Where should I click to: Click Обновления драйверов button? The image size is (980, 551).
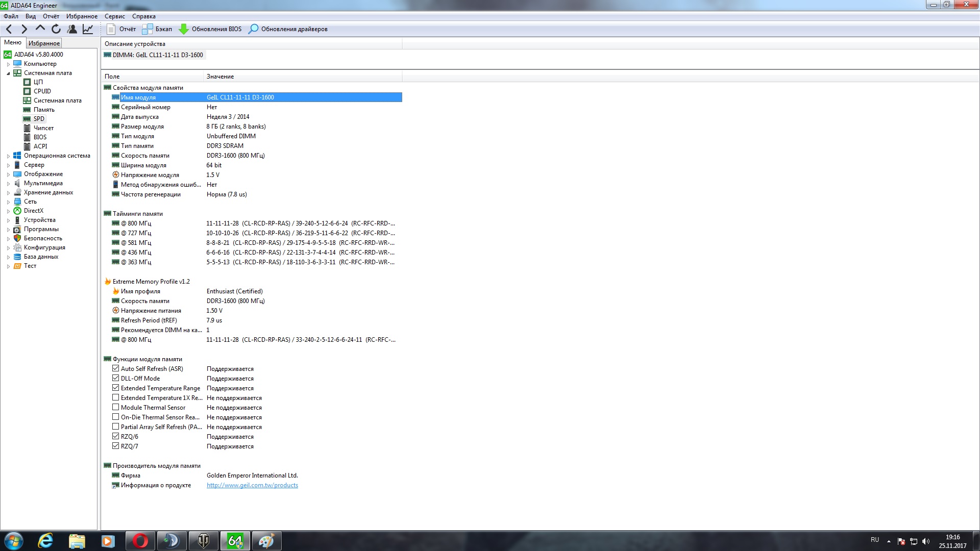(x=288, y=29)
